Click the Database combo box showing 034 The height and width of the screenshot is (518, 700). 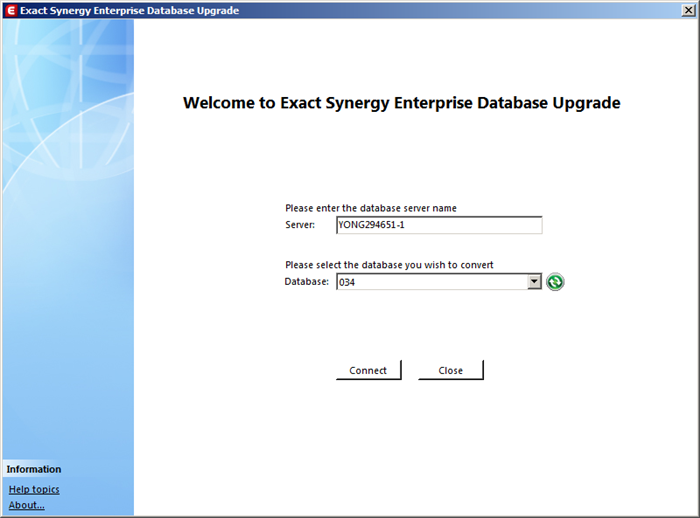[x=439, y=282]
